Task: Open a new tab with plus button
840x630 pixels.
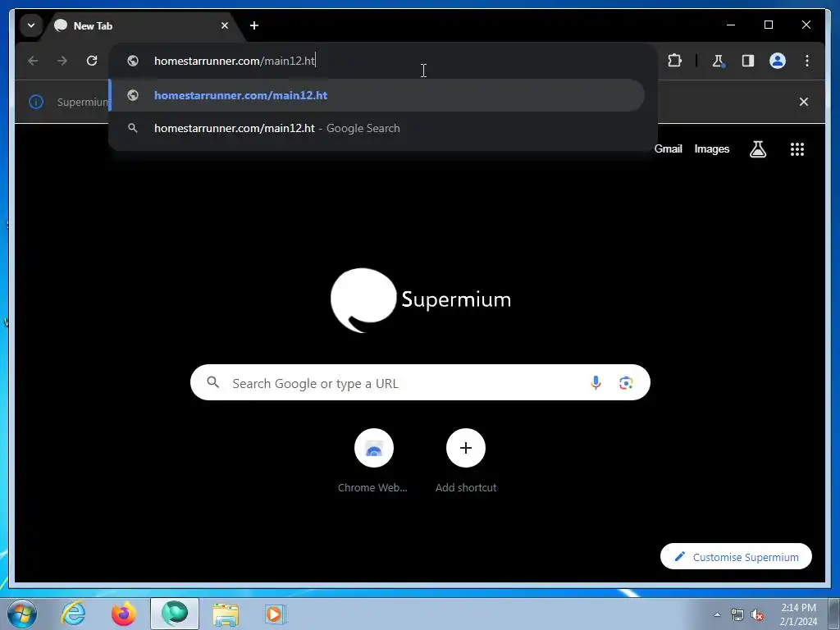Action: [254, 25]
